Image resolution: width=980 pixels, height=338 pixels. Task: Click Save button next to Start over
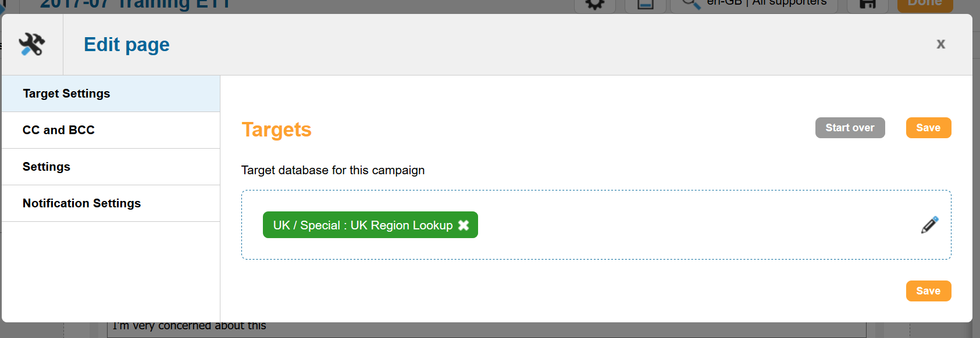tap(928, 128)
